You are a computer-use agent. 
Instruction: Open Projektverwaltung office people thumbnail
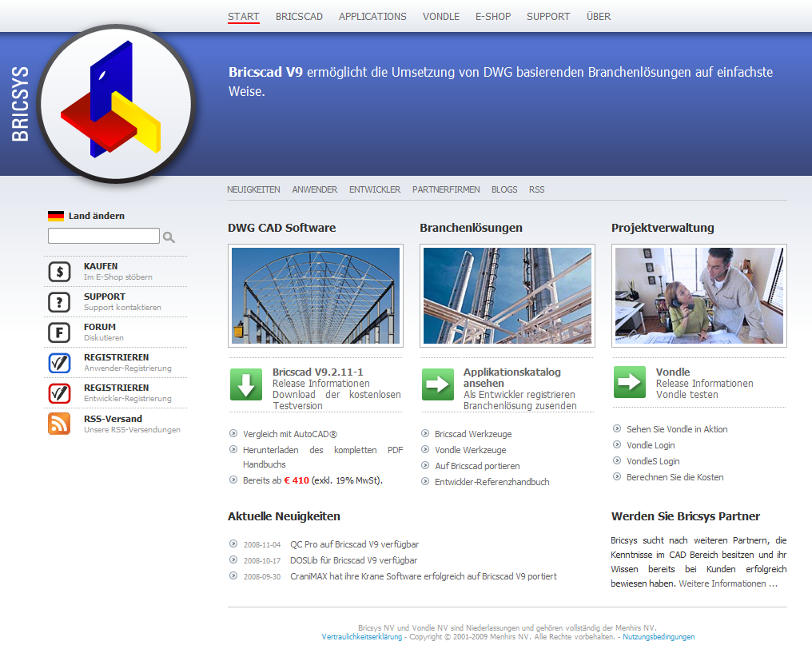[x=699, y=296]
